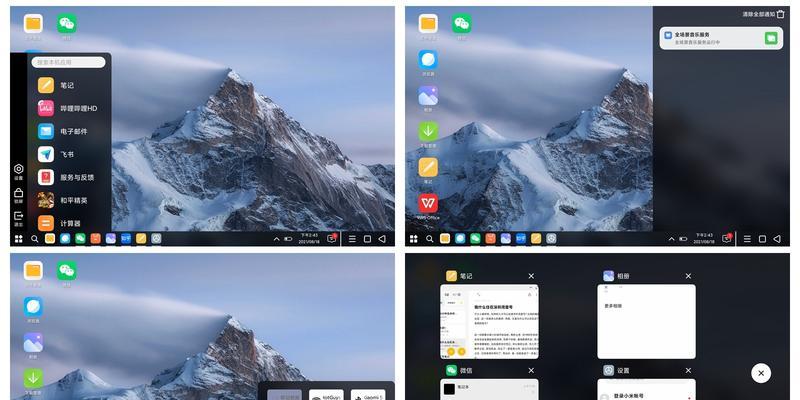Expand the tray chevron under the notification panel
This screenshot has width=800, height=400.
click(x=671, y=239)
